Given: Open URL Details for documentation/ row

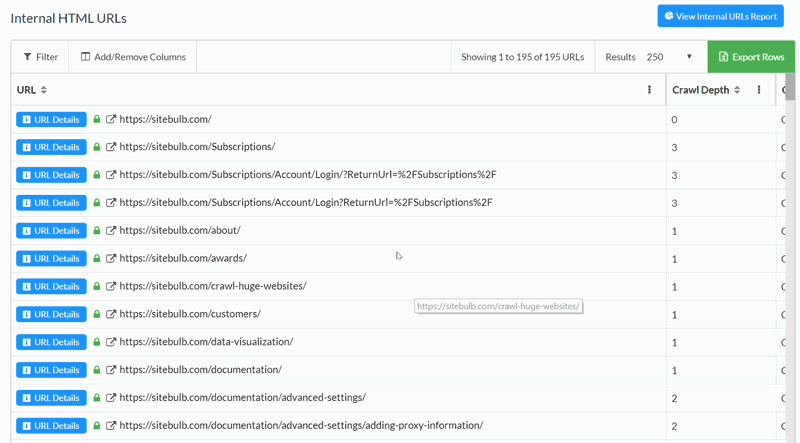Looking at the screenshot, I should 51,370.
